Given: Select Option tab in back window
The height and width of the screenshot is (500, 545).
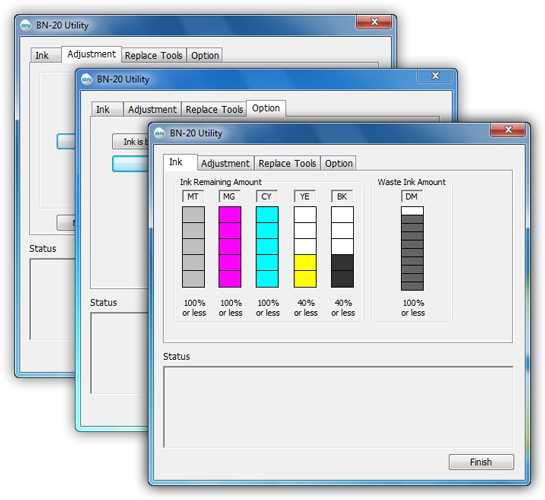Looking at the screenshot, I should click(x=205, y=55).
